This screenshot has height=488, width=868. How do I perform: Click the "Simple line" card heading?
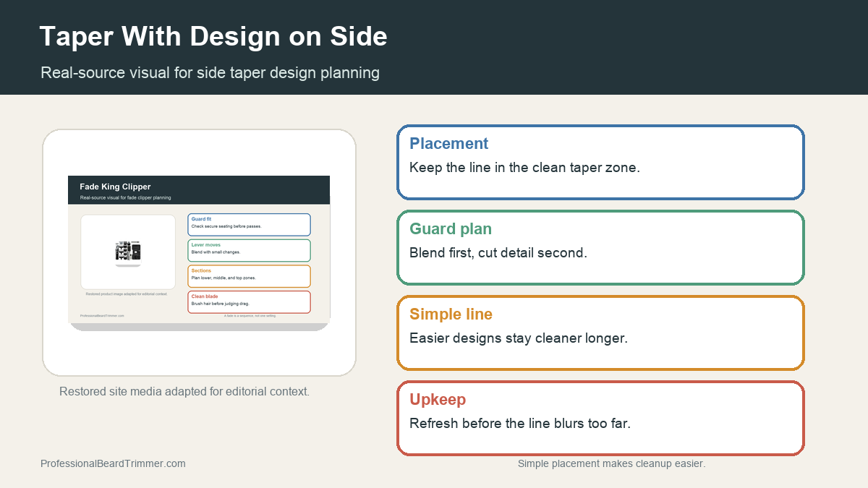pyautogui.click(x=451, y=314)
